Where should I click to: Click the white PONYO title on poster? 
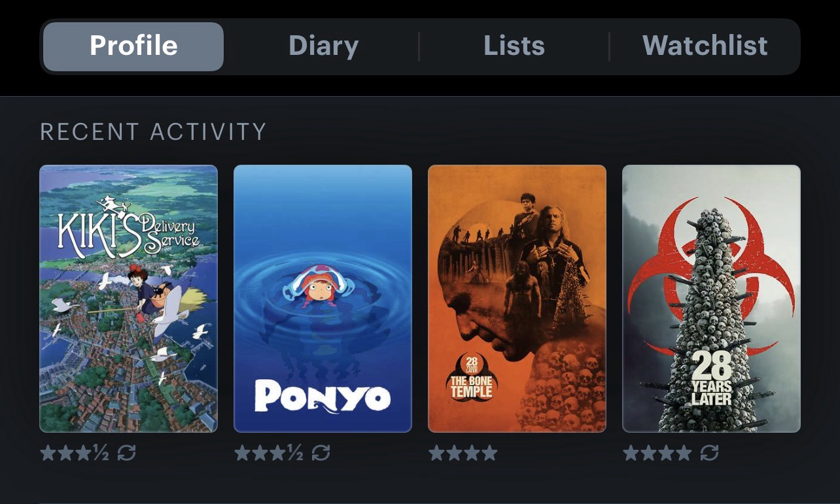click(323, 396)
